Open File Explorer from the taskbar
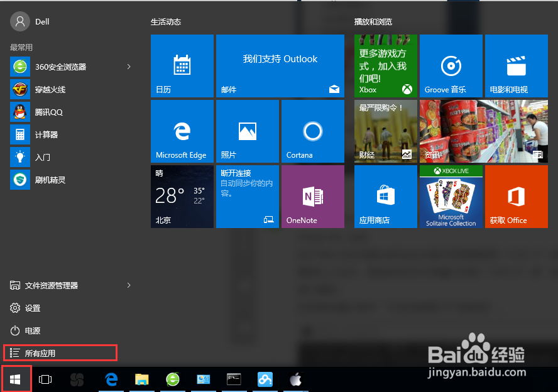 pyautogui.click(x=141, y=379)
